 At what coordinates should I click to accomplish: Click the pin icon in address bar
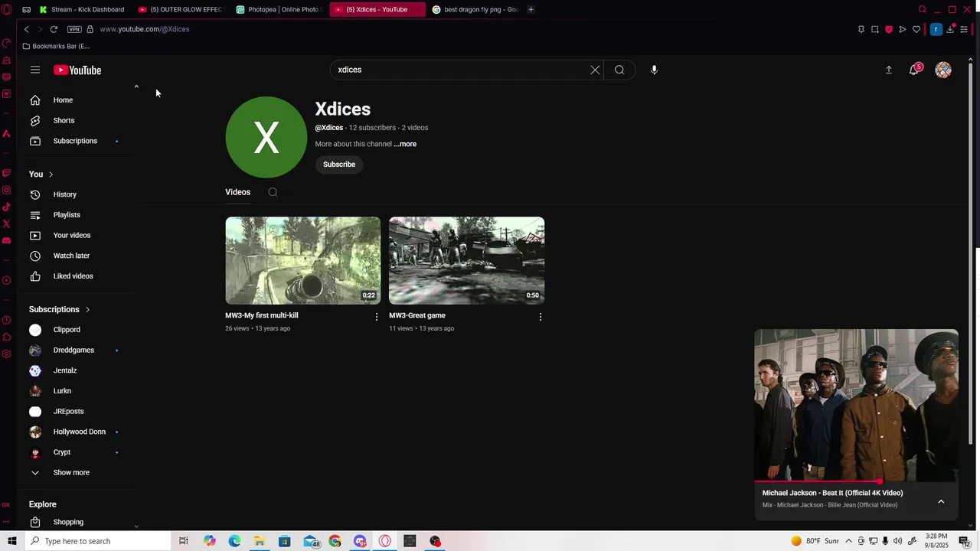tap(861, 29)
